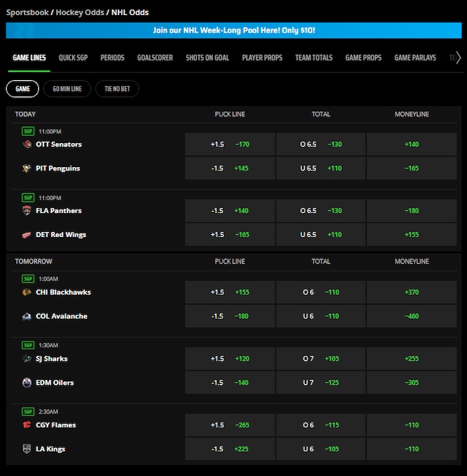Image resolution: width=467 pixels, height=476 pixels.
Task: Click the Detroit Red Wings logo
Action: click(x=27, y=235)
